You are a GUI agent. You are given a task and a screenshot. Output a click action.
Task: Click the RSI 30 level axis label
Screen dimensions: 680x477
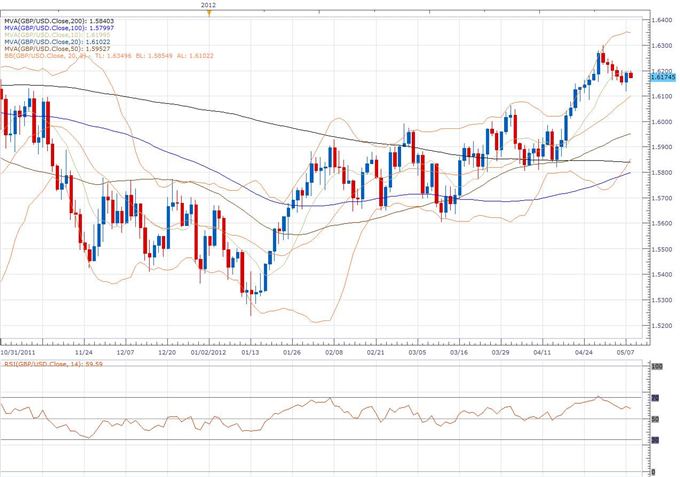click(656, 440)
